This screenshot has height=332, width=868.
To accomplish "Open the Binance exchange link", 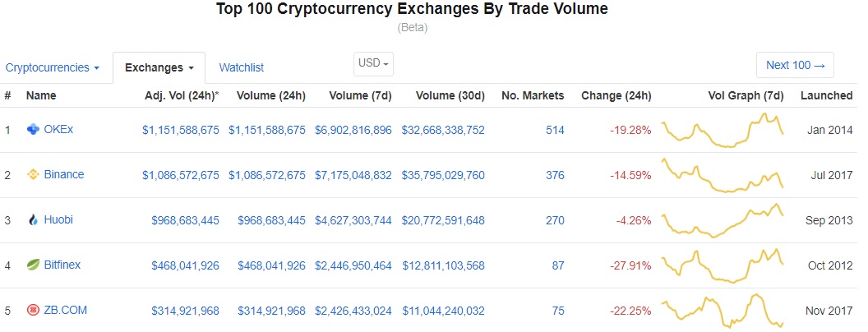I will point(64,174).
